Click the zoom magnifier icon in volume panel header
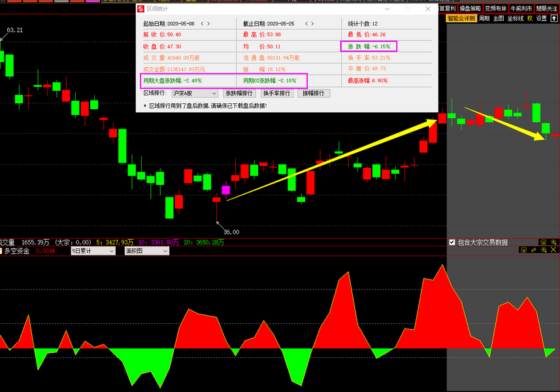Viewport: 560px width, 392px height. (x=553, y=242)
